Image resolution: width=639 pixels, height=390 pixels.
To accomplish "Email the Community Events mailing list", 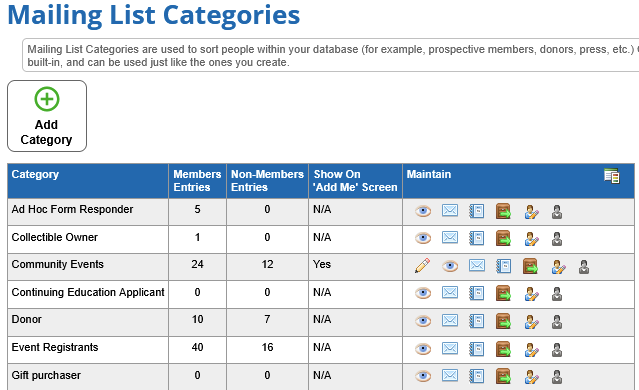I will coord(477,266).
